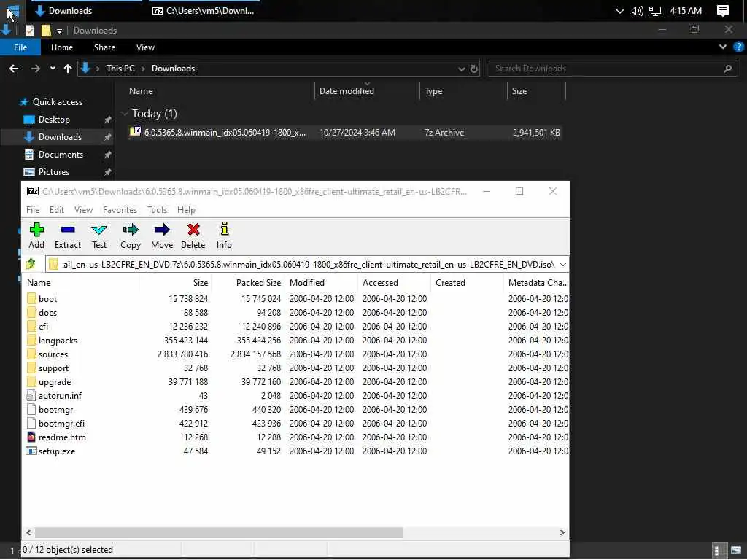The height and width of the screenshot is (560, 747).
Task: Open the Explorer Home ribbon tab
Action: tap(62, 47)
